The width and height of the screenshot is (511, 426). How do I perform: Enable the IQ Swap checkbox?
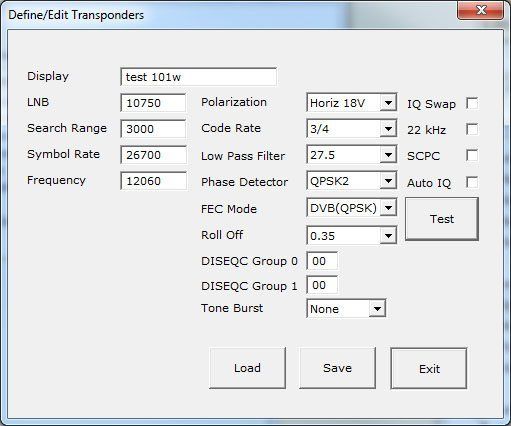(472, 103)
